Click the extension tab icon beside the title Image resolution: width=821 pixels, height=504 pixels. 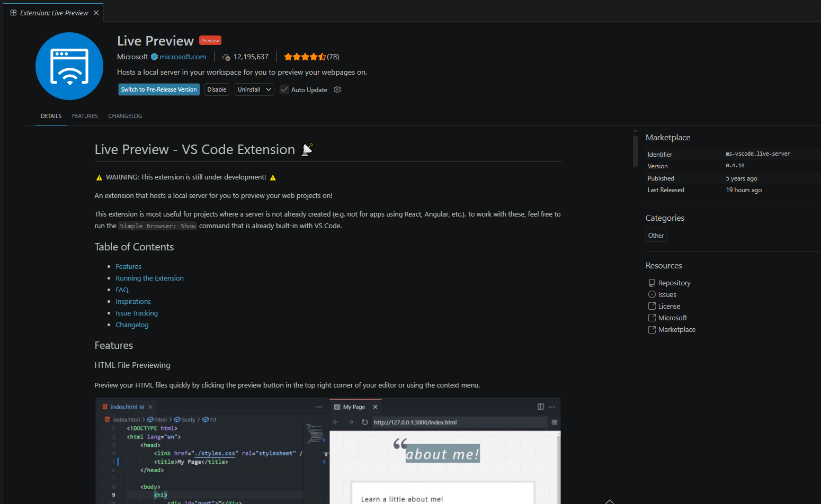point(13,13)
